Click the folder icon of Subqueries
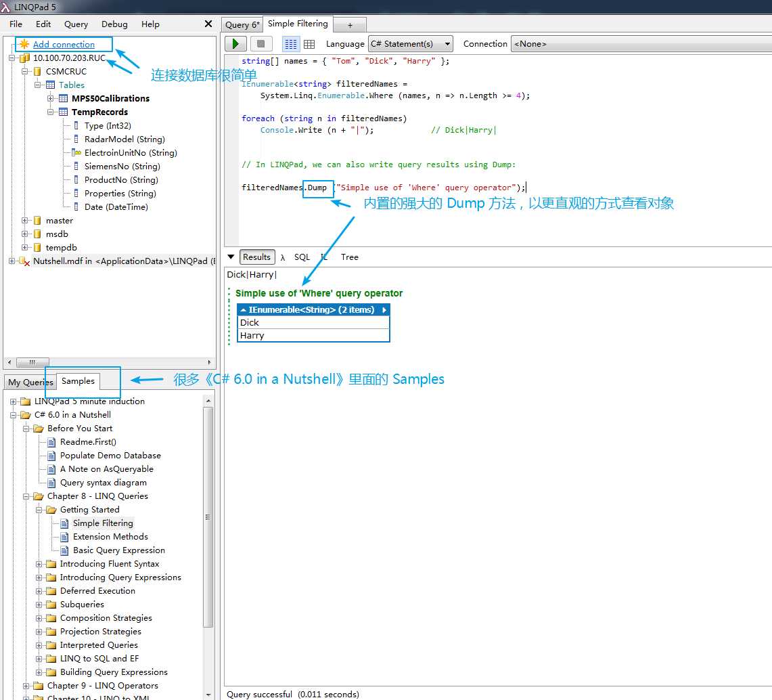Screen dimensions: 772x700 pyautogui.click(x=51, y=605)
